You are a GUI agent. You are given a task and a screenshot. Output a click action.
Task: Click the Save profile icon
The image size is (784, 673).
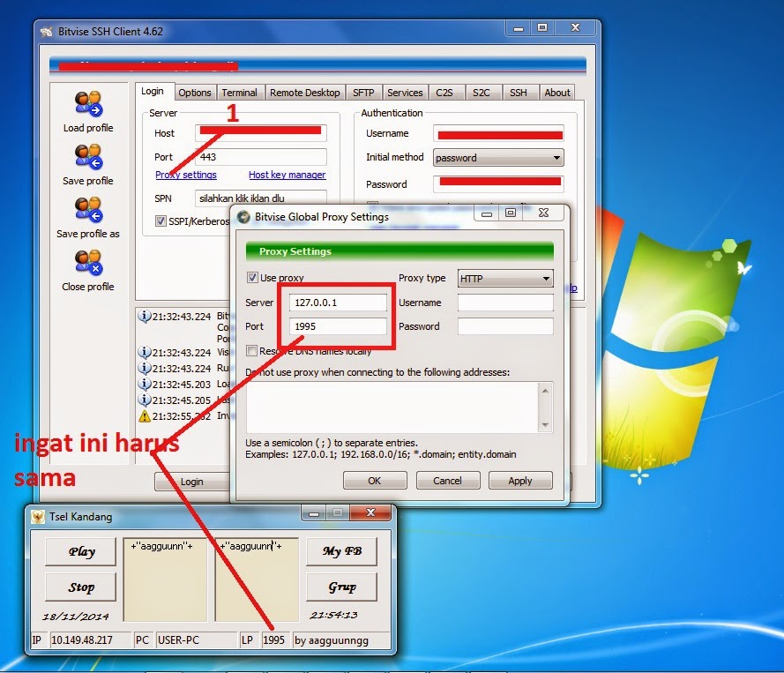point(88,156)
